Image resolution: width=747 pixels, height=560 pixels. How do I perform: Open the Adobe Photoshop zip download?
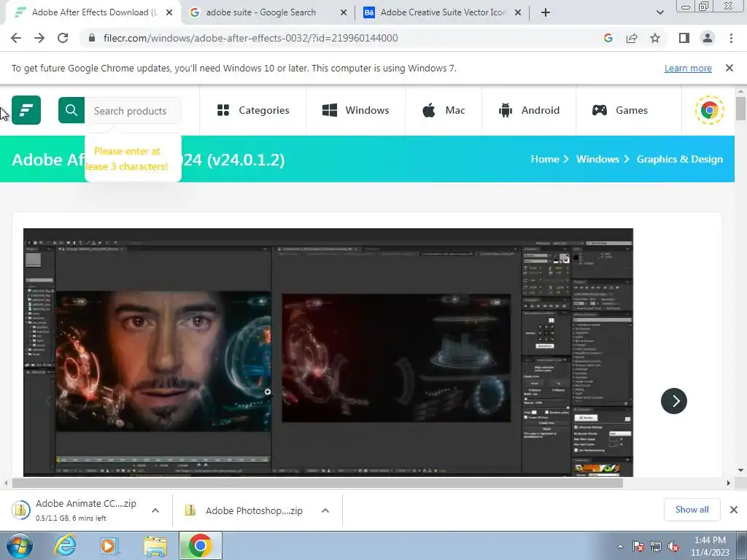pos(245,510)
